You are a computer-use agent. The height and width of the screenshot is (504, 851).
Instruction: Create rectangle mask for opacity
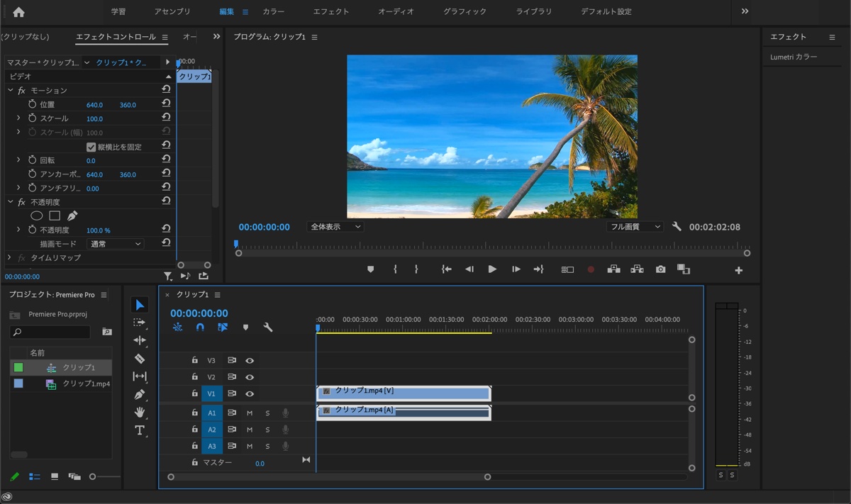tap(55, 215)
